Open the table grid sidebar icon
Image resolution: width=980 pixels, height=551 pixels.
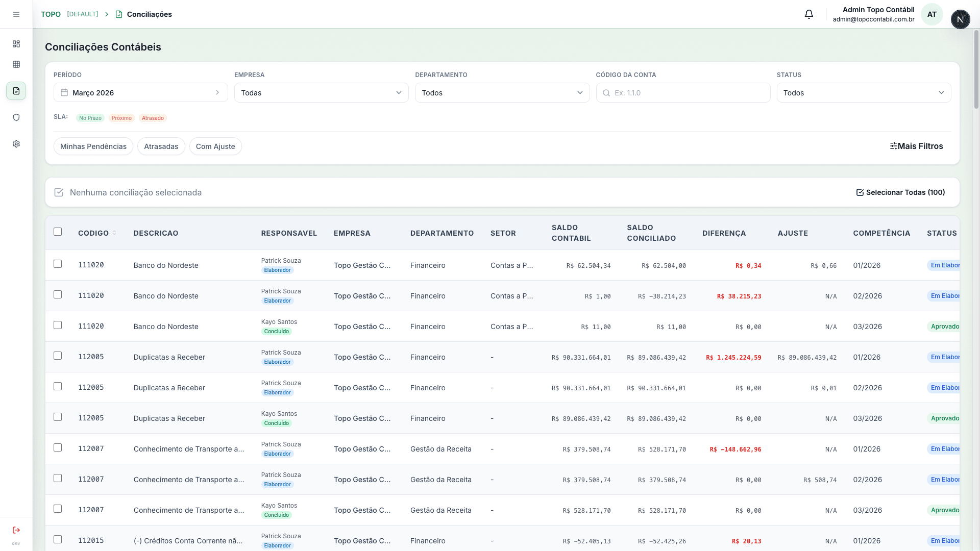pyautogui.click(x=16, y=64)
